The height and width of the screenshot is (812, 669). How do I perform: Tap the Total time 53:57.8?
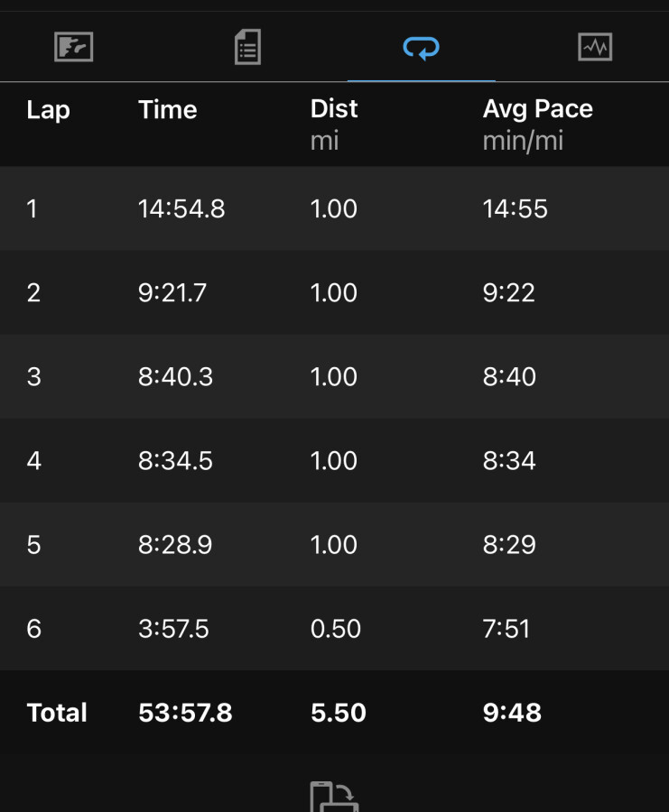tap(185, 713)
